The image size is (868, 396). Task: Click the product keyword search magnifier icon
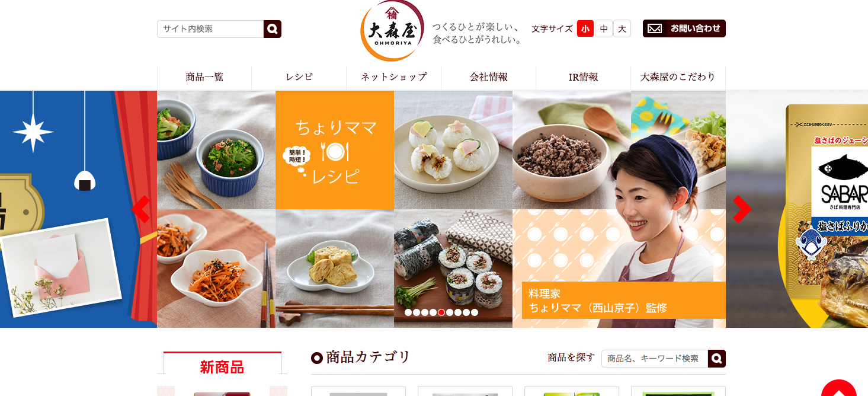(x=717, y=359)
